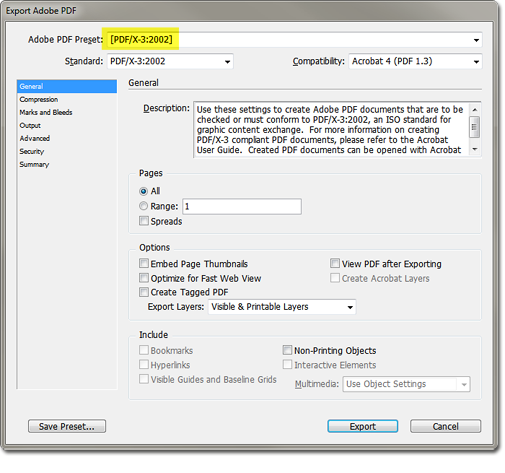Click inside the Description text box
Image resolution: width=505 pixels, height=473 pixels.
click(331, 130)
